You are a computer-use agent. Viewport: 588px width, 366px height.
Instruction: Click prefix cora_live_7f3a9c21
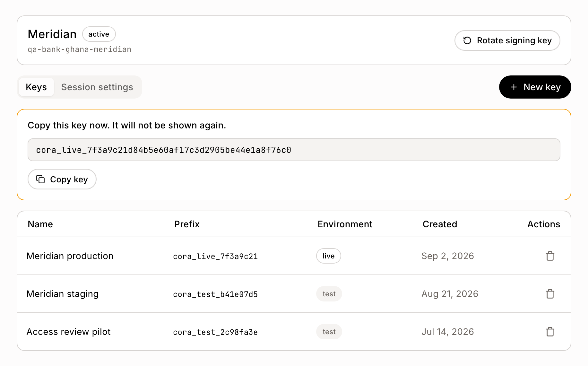pyautogui.click(x=215, y=257)
